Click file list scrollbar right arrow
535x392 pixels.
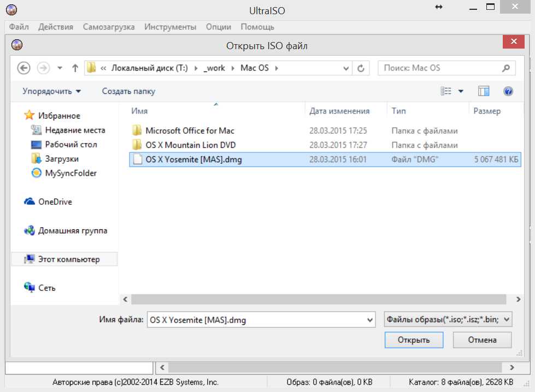pos(518,299)
